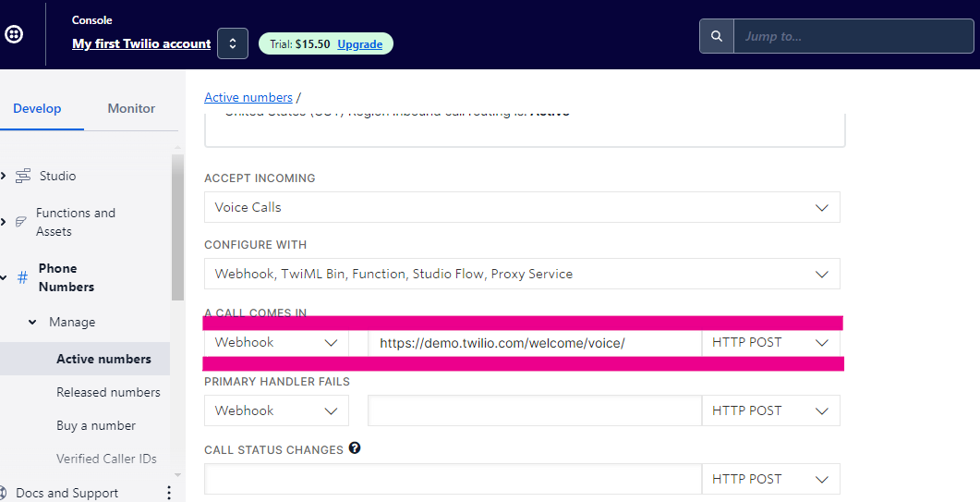Open the account switcher arrows button
The width and height of the screenshot is (980, 502).
[x=233, y=43]
